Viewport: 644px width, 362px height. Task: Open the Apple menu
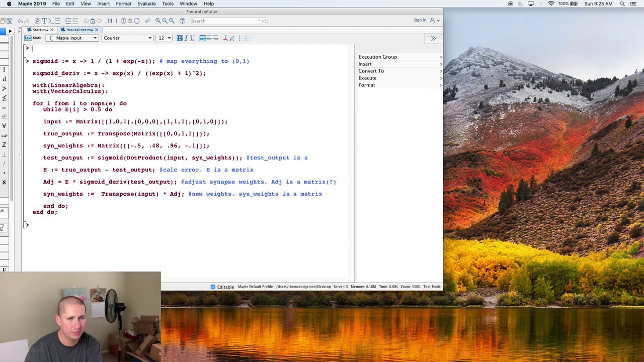click(9, 4)
